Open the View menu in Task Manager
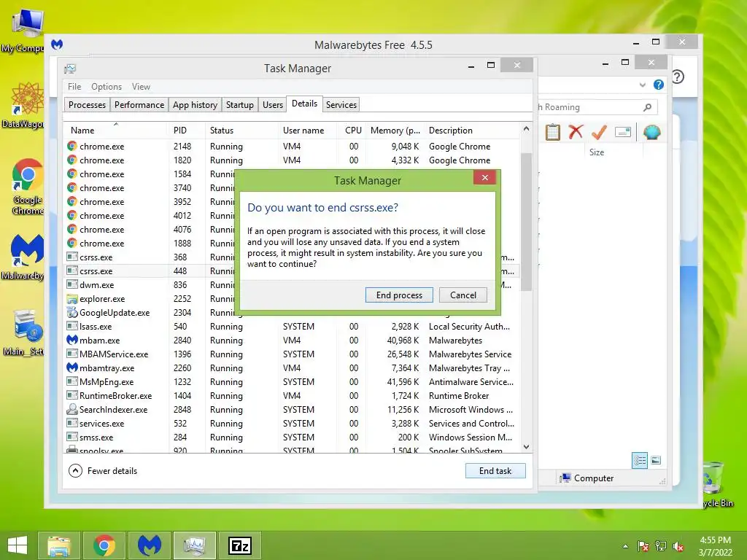The height and width of the screenshot is (560, 747). click(141, 87)
